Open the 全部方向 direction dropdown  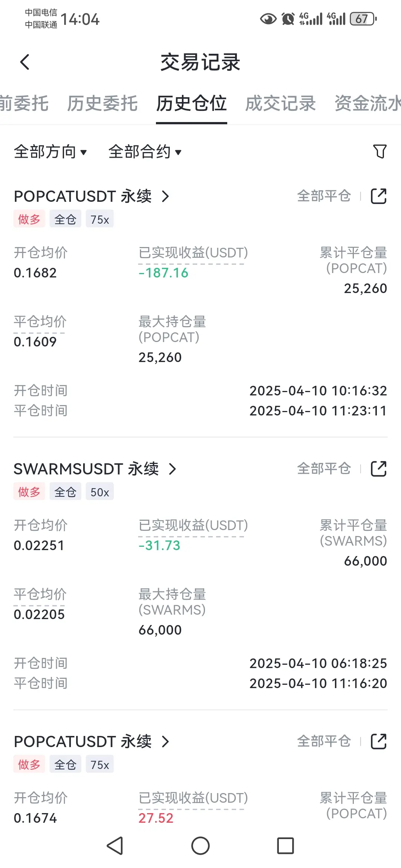[50, 152]
